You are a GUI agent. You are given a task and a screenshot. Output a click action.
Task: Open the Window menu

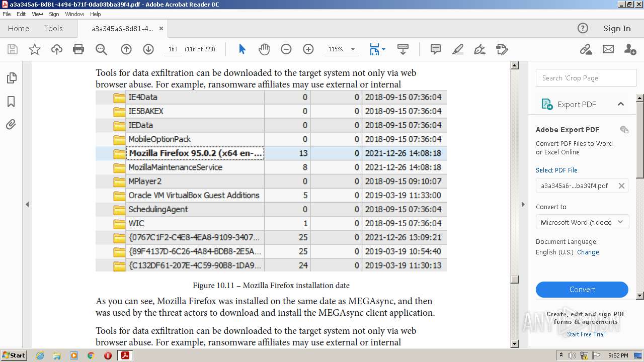tap(74, 14)
